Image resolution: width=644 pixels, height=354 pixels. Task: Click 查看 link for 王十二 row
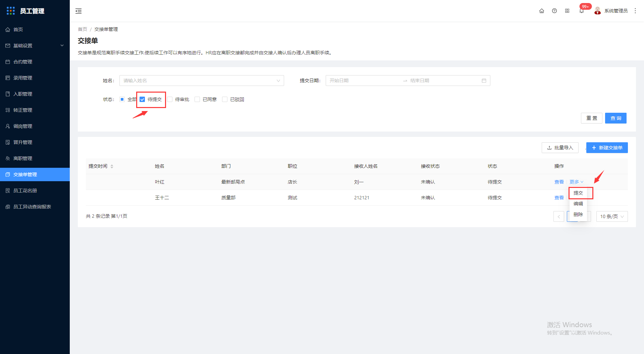(559, 198)
